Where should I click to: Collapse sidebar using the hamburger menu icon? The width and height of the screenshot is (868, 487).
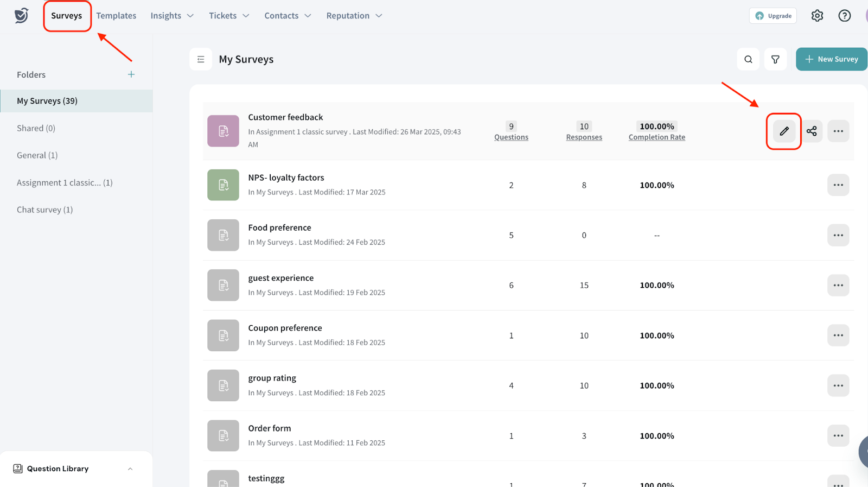pyautogui.click(x=201, y=59)
